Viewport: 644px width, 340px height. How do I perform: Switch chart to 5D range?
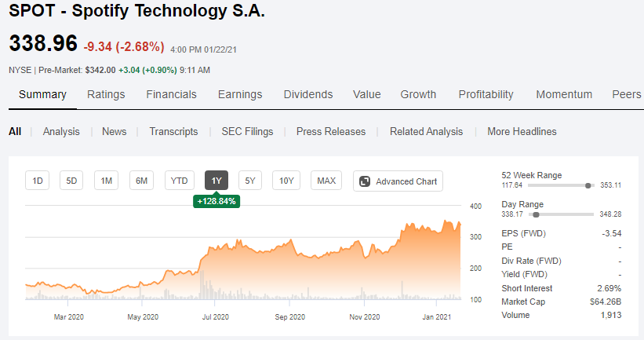[x=71, y=181]
